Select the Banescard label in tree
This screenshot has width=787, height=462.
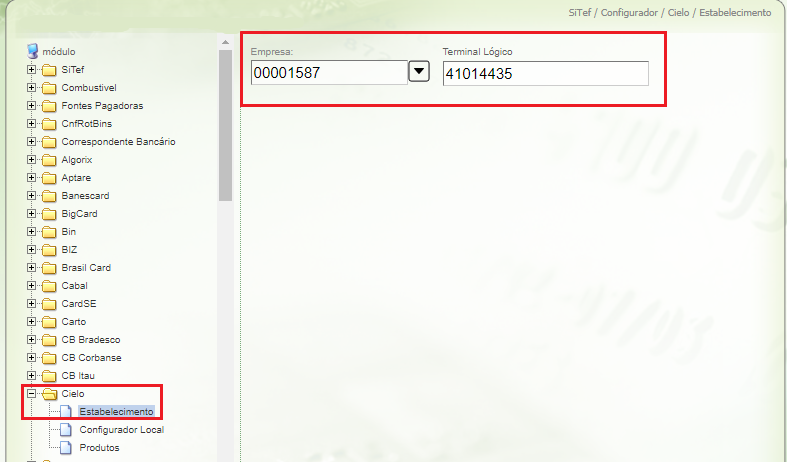[x=85, y=196]
